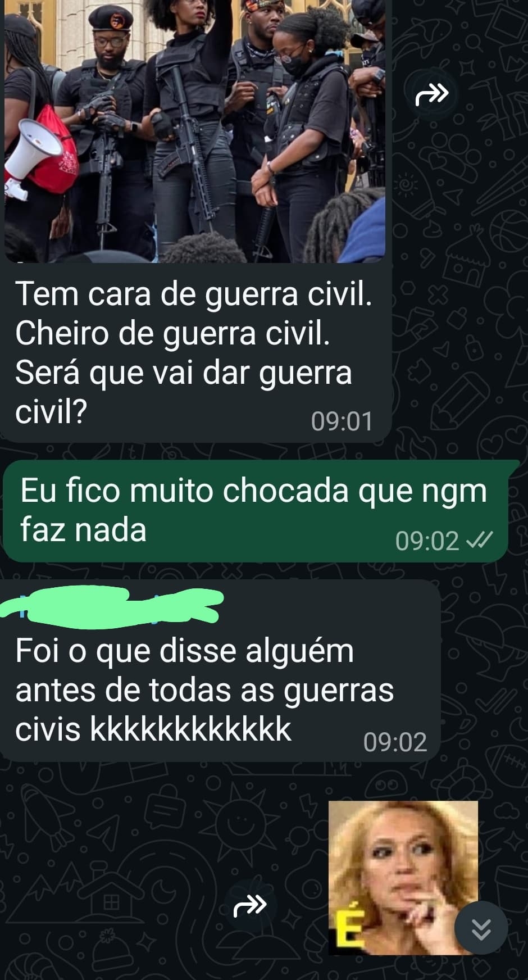
Task: Tap the 09:01 timestamp
Action: point(342,421)
